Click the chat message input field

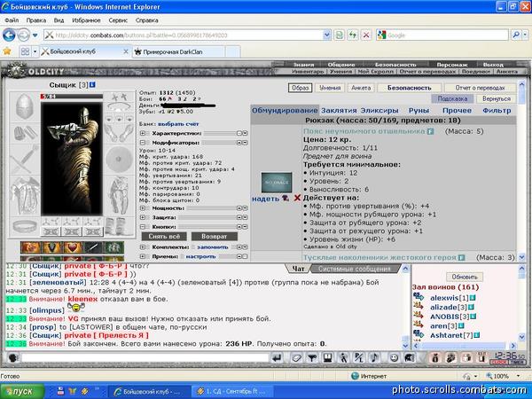[145, 357]
